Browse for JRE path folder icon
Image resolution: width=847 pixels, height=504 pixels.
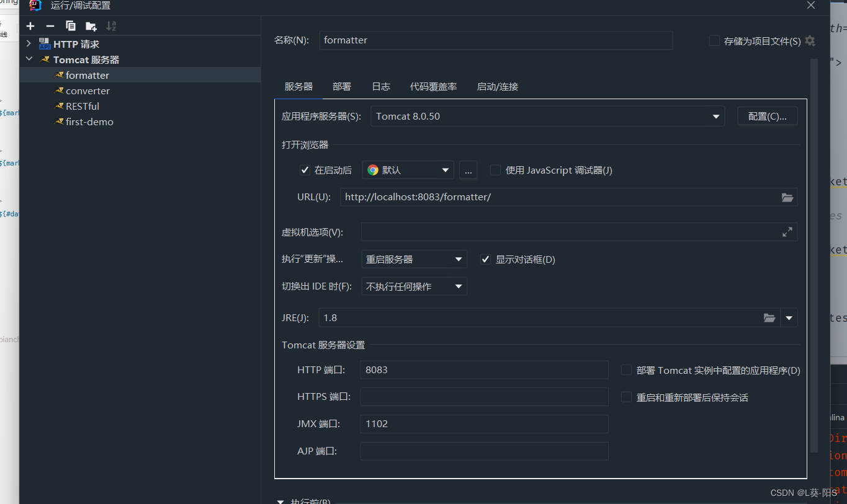click(769, 318)
